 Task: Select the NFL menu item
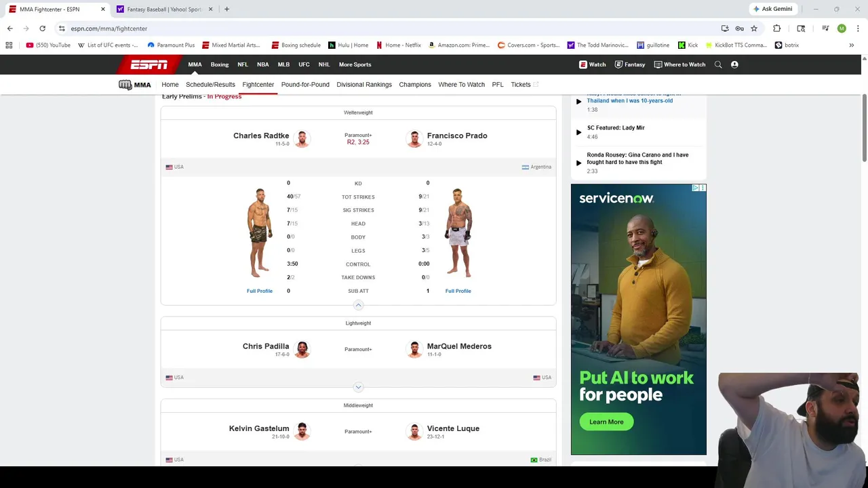coord(243,64)
